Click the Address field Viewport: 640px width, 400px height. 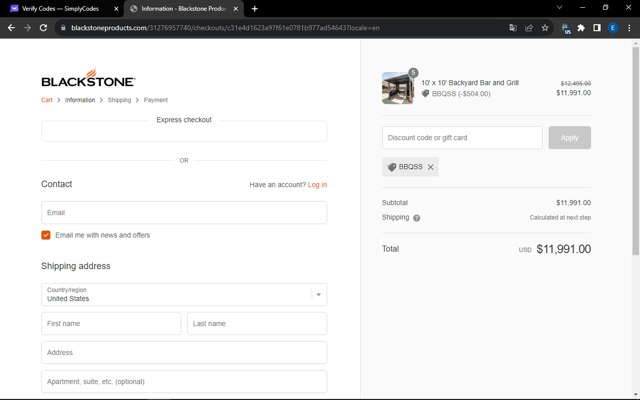pyautogui.click(x=184, y=353)
